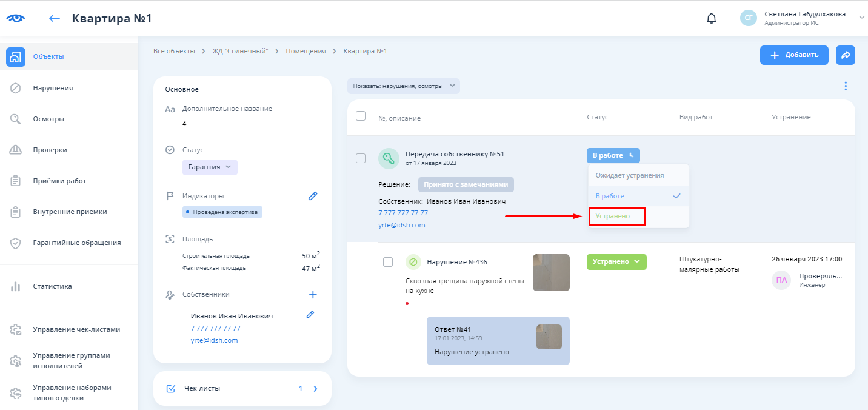The image size is (868, 410).
Task: Open Статистика from the sidebar
Action: (x=52, y=286)
